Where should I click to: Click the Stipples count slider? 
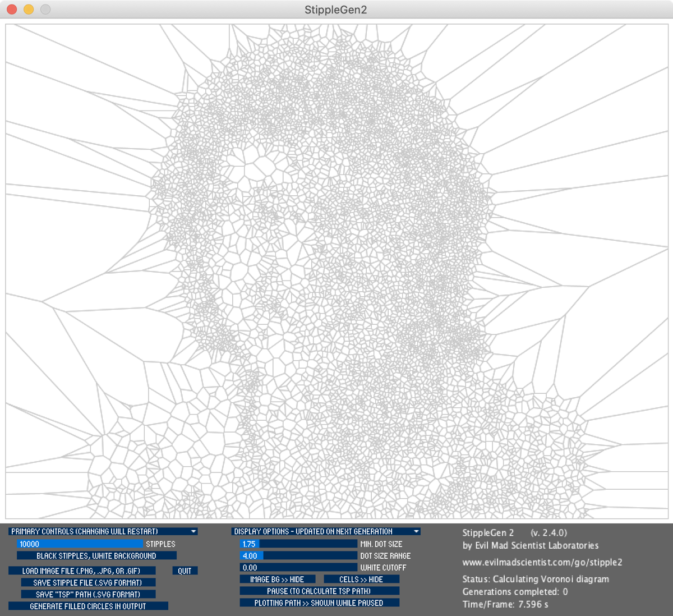coord(80,544)
